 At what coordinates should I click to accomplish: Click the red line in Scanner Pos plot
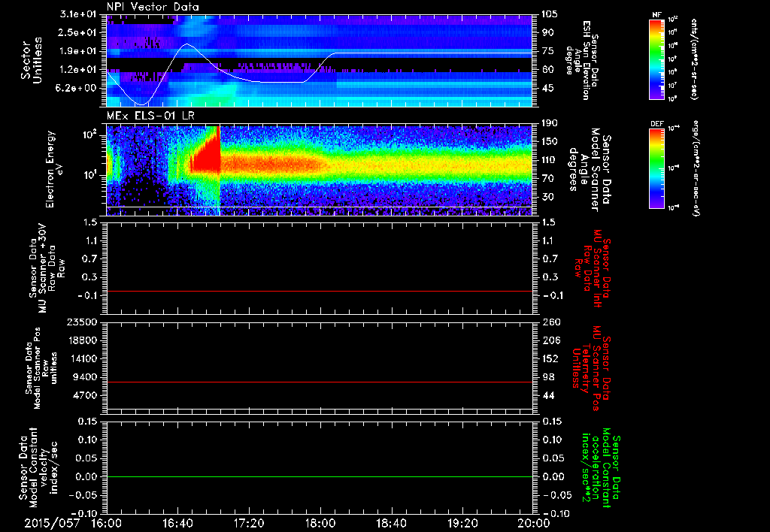pyautogui.click(x=319, y=382)
